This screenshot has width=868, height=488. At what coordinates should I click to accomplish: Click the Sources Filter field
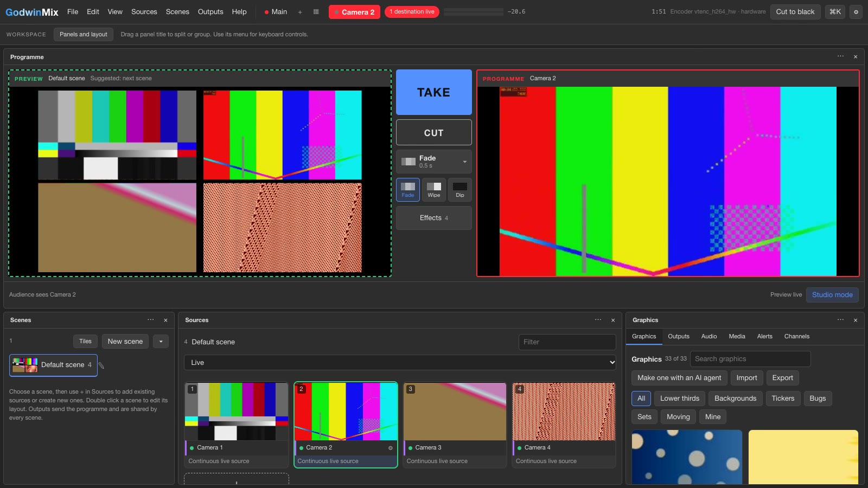567,342
